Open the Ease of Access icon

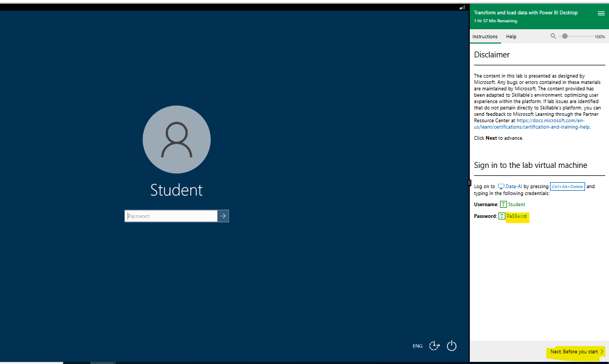tap(435, 346)
